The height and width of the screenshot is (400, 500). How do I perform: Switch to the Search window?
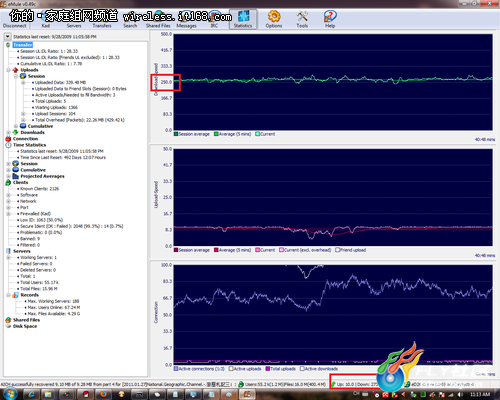pyautogui.click(x=130, y=26)
